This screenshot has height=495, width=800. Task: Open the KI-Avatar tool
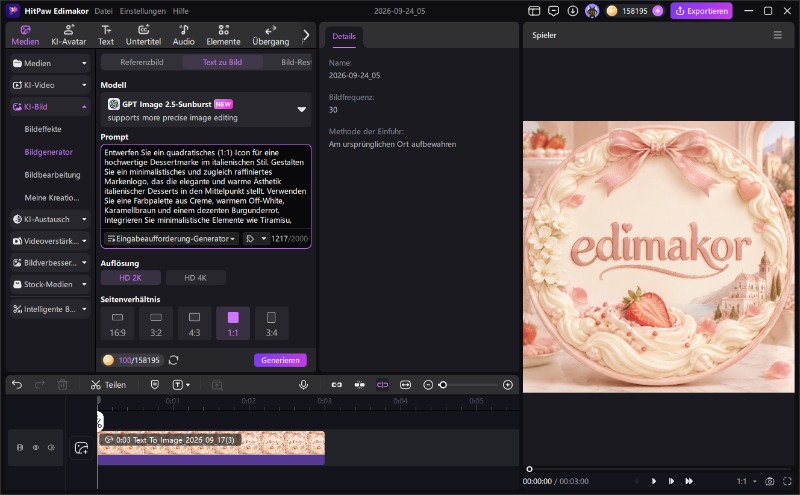[68, 35]
